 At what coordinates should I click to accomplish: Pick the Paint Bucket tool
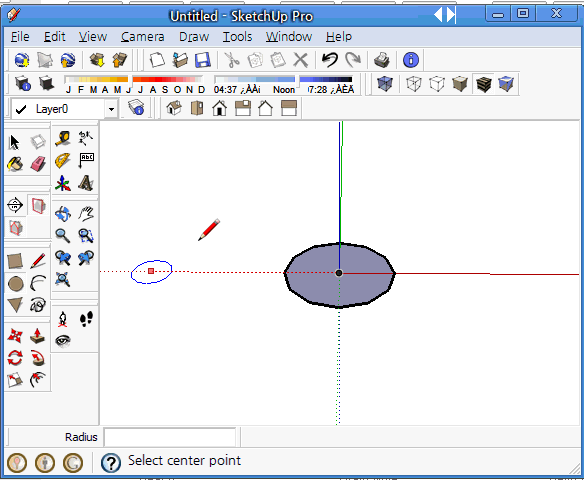tap(15, 164)
